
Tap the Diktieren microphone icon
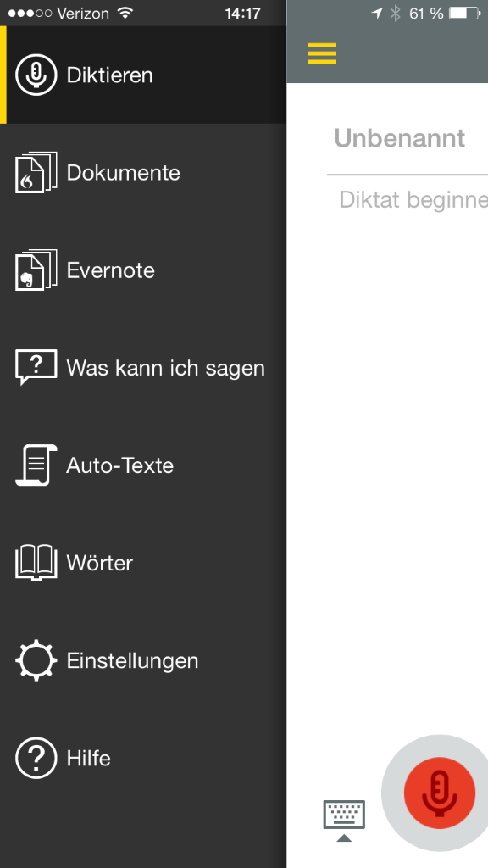36,75
